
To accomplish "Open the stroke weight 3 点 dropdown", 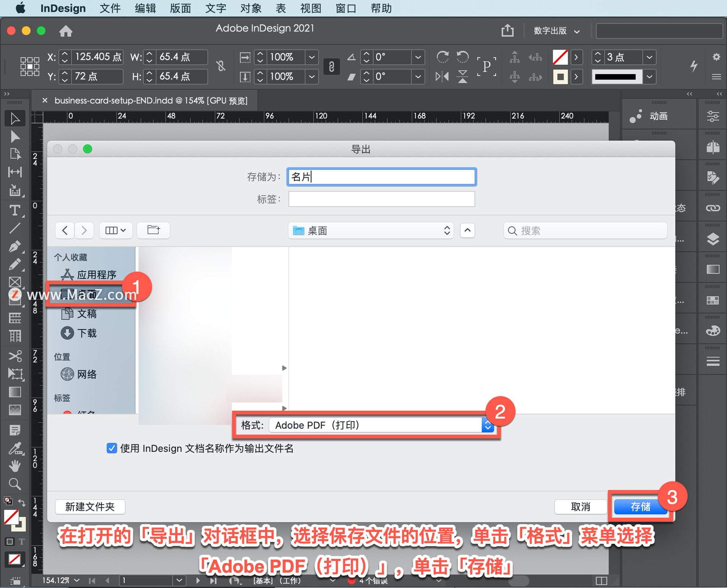I will [x=649, y=57].
